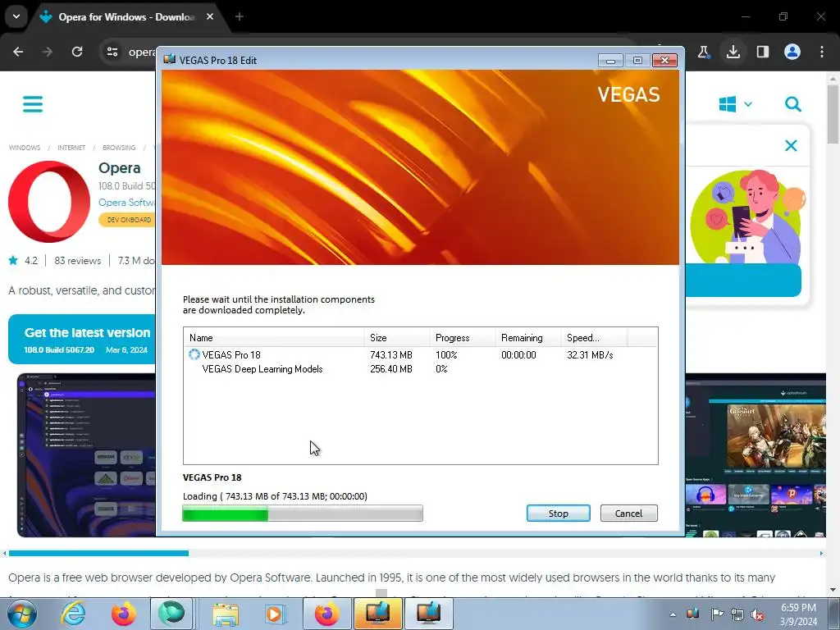Click the Remaining column header

click(x=527, y=337)
